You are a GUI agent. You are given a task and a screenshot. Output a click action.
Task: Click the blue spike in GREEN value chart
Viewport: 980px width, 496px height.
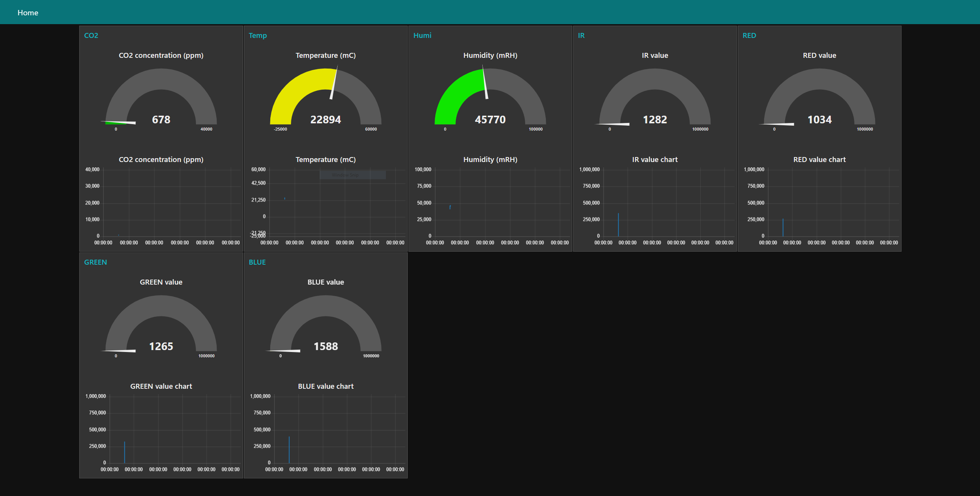[124, 453]
